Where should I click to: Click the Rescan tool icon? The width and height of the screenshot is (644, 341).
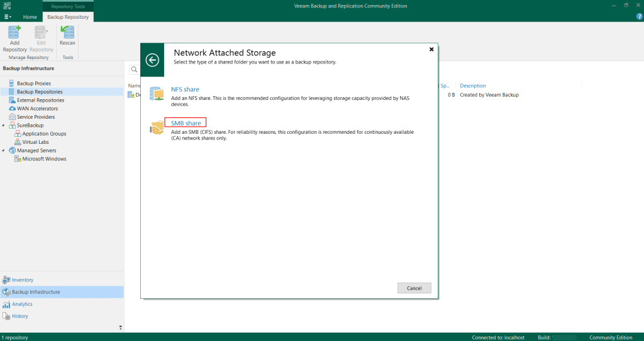67,32
